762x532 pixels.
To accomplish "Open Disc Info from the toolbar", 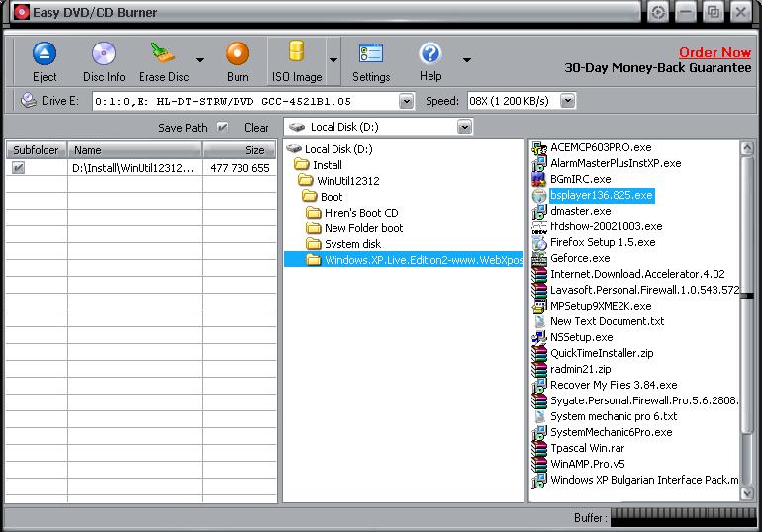I will coord(104,53).
